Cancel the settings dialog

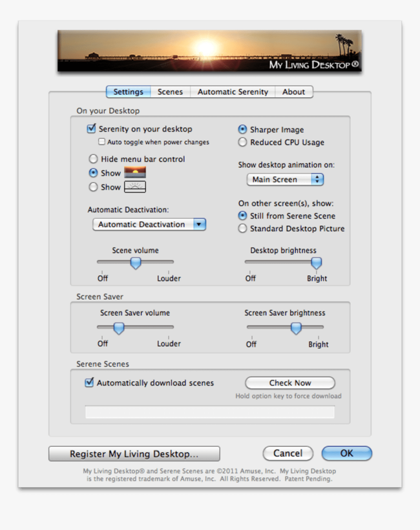point(288,453)
